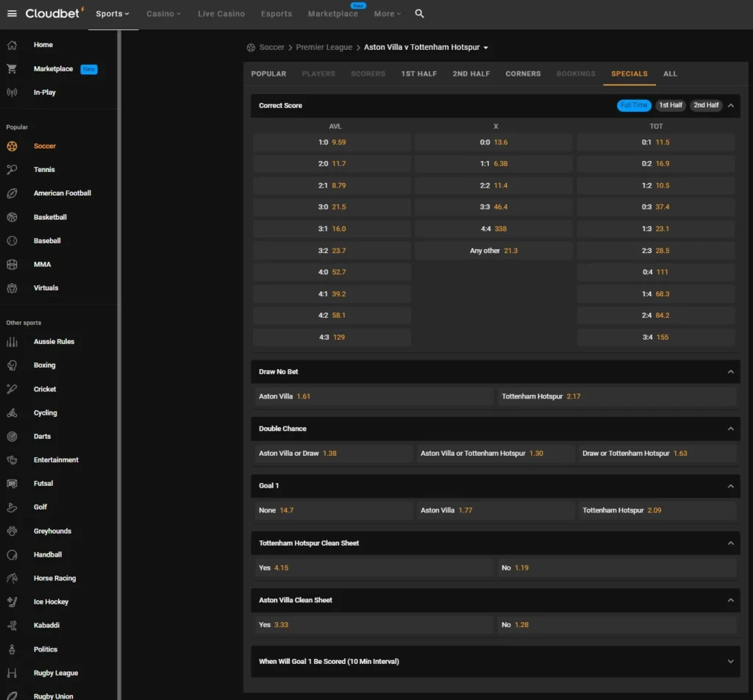This screenshot has width=753, height=700.
Task: Go to Premier League breadcrumb
Action: click(324, 47)
